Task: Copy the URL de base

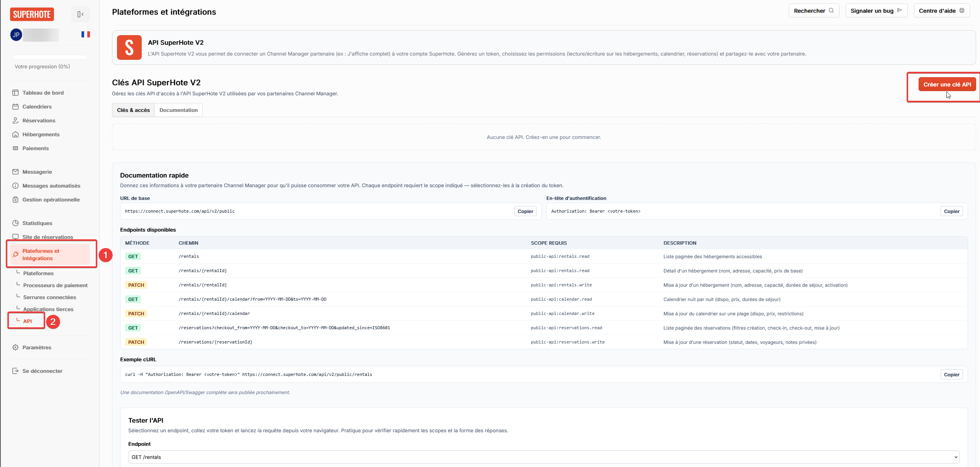Action: 525,211
